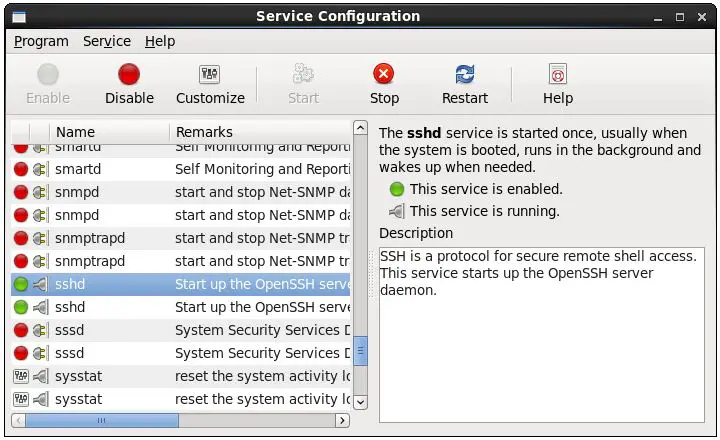This screenshot has width=720, height=440.
Task: Click the service list's scroll down arrow
Action: [360, 401]
